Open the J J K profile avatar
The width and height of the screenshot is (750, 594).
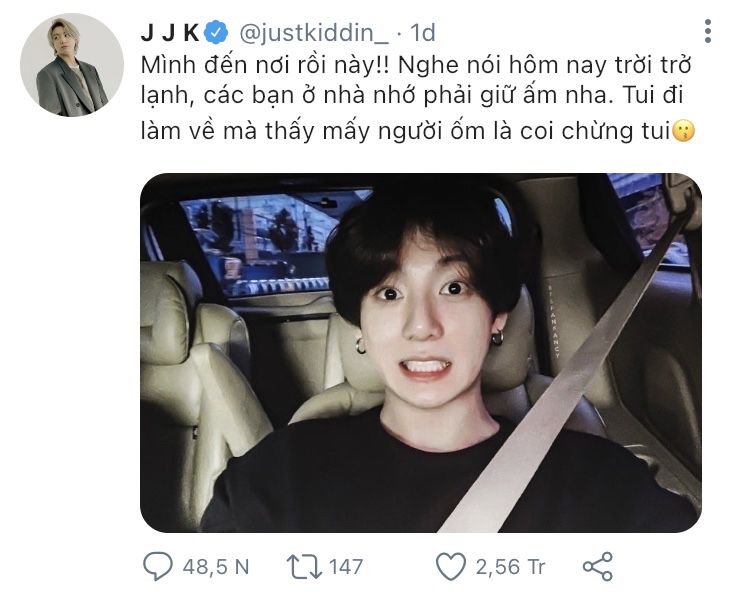72,65
